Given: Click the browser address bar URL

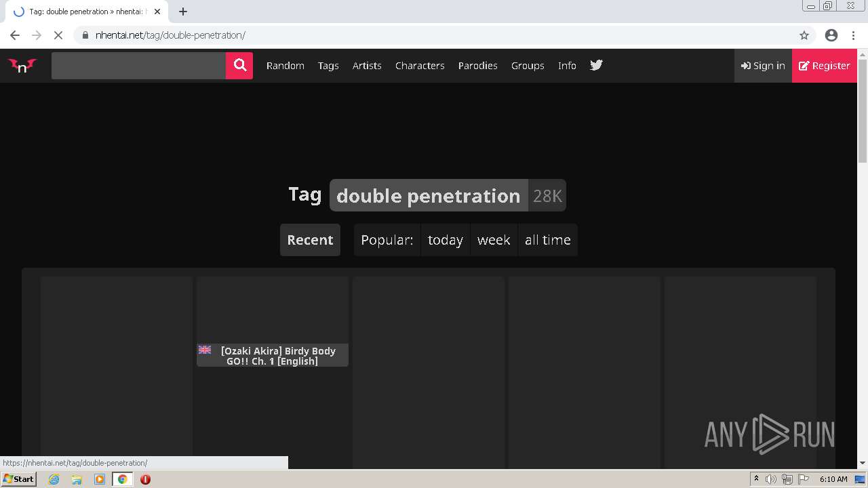Looking at the screenshot, I should coord(170,35).
